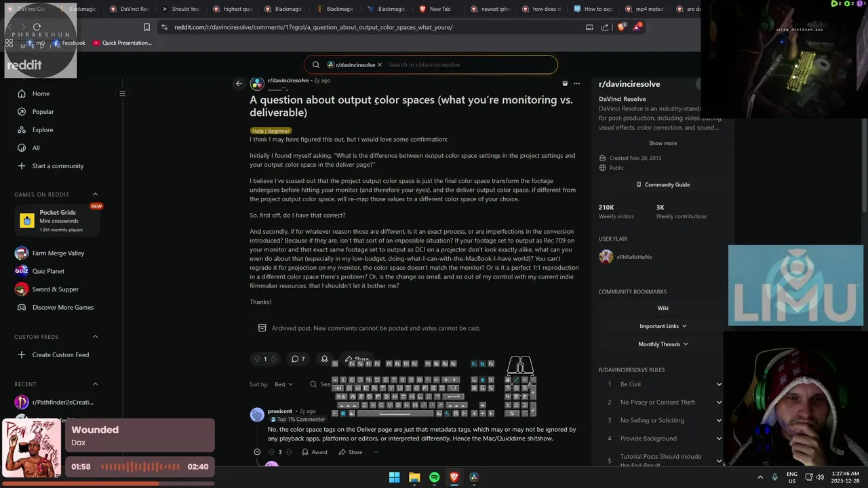Screen dimensions: 868x488
Task: Expand Important Links dropdown
Action: pos(663,326)
